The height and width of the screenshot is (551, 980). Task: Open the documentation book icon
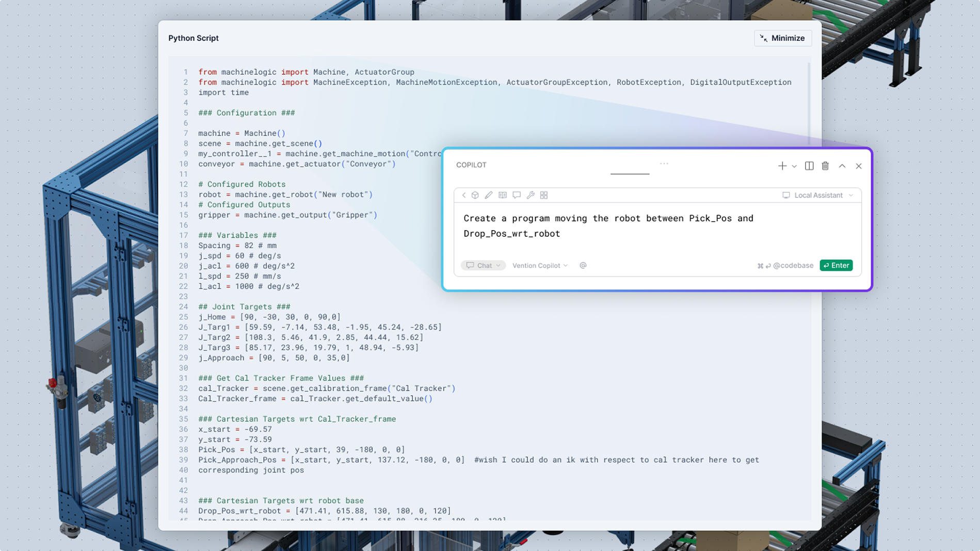[503, 195]
